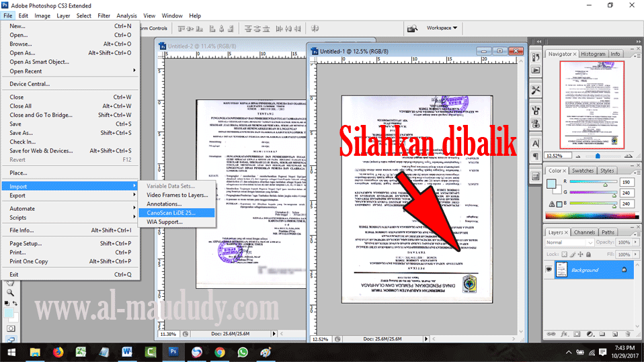Click Video Frames to Layers entry
This screenshot has height=362, width=644.
point(177,195)
